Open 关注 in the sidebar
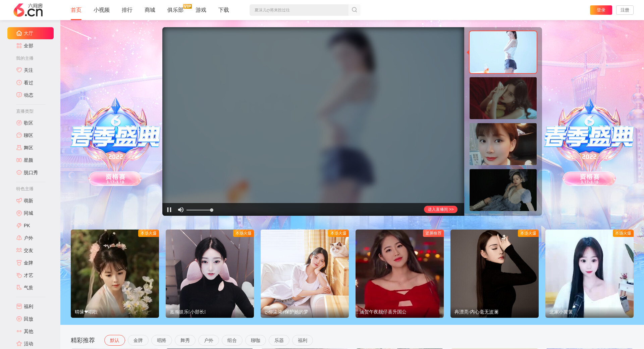 coord(28,70)
